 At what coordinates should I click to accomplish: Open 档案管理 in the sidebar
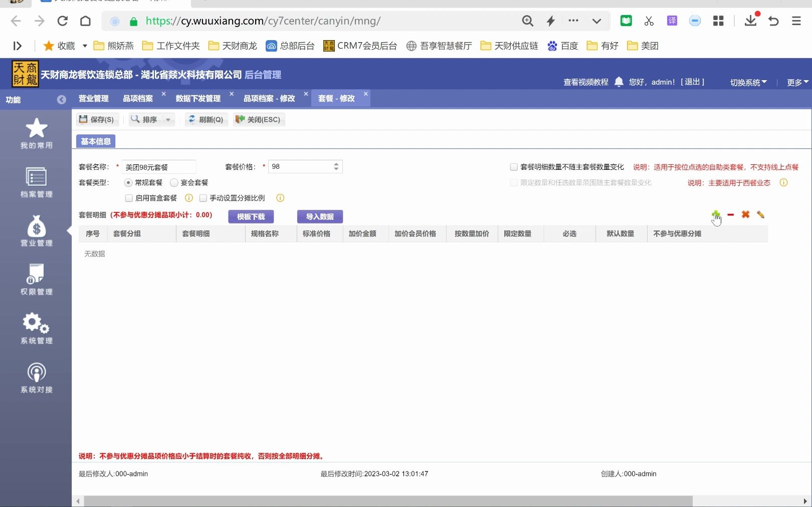tap(37, 182)
